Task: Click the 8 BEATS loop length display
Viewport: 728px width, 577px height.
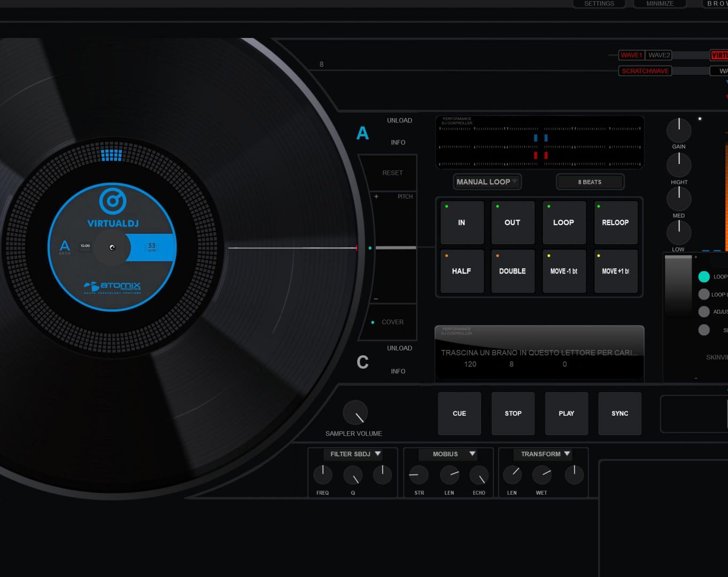Action: pos(590,182)
